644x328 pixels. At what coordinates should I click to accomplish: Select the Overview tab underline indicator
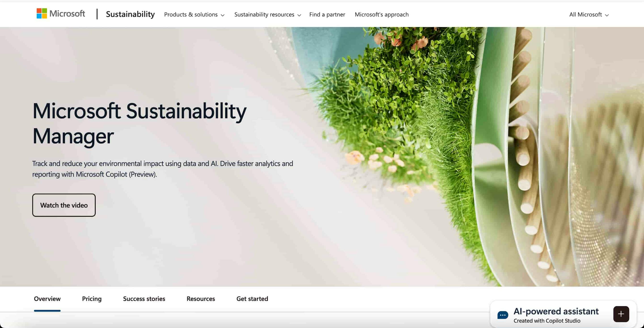(x=47, y=310)
